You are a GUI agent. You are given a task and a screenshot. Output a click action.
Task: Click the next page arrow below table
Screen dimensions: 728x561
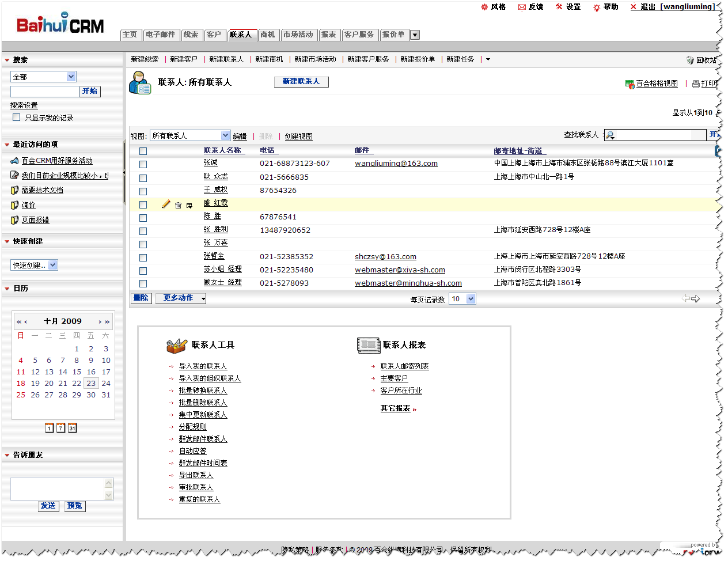696,298
